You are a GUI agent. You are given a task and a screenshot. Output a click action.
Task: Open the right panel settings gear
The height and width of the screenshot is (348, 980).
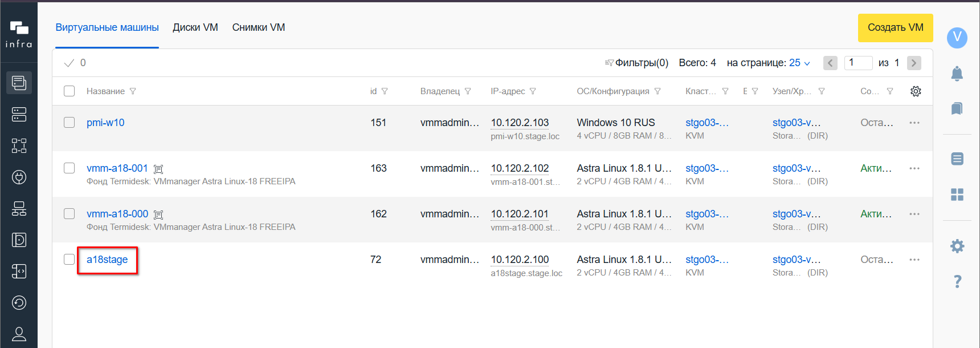(957, 246)
